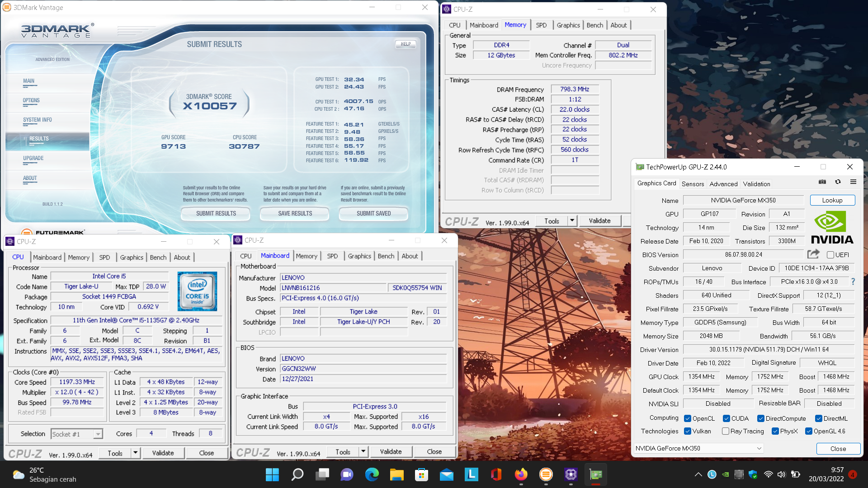Toggle the CUDA checkbox

click(x=726, y=418)
